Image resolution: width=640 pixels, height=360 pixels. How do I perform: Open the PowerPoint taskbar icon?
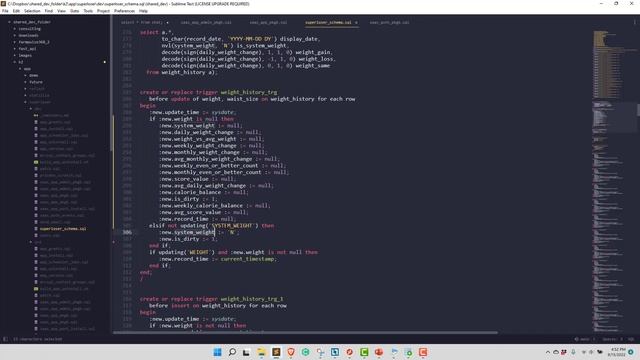pos(379,352)
